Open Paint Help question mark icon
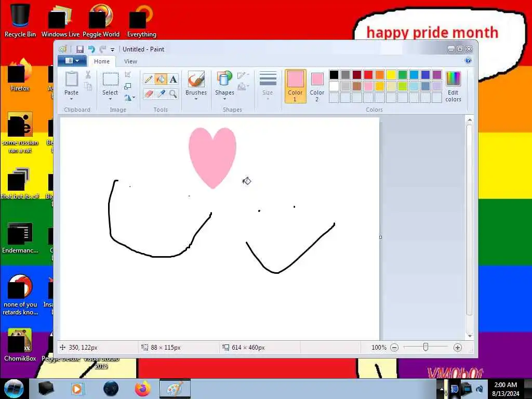Screen dimensions: 532x399 pos(468,61)
